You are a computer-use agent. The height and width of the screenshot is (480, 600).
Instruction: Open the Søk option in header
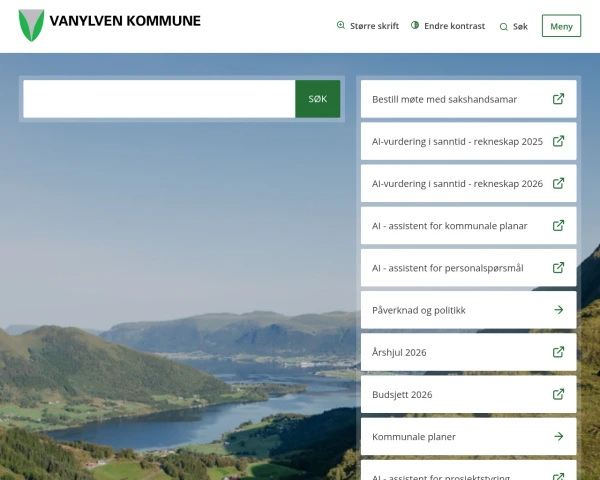[x=513, y=26]
